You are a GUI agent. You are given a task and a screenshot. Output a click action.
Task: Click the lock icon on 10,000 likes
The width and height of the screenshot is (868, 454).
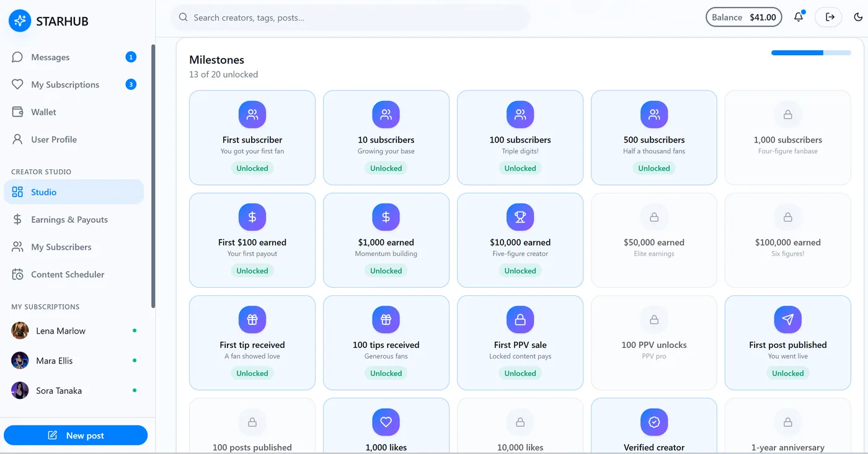520,422
